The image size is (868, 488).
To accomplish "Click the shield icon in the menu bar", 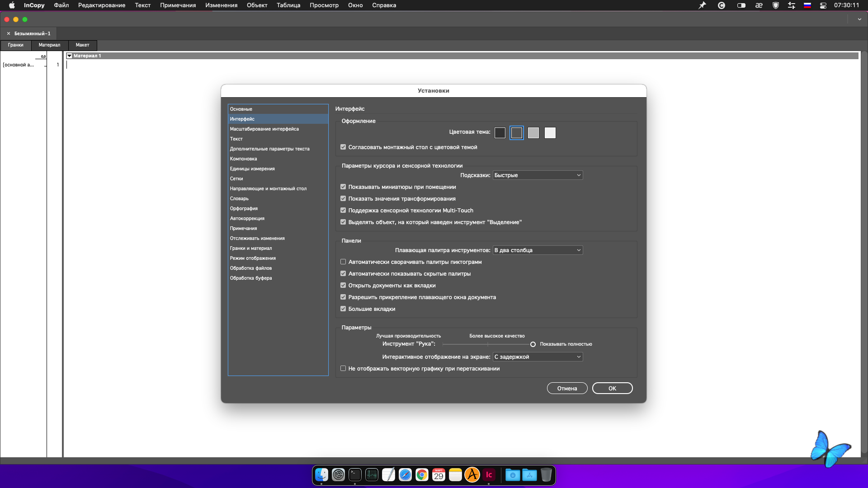I will point(776,5).
